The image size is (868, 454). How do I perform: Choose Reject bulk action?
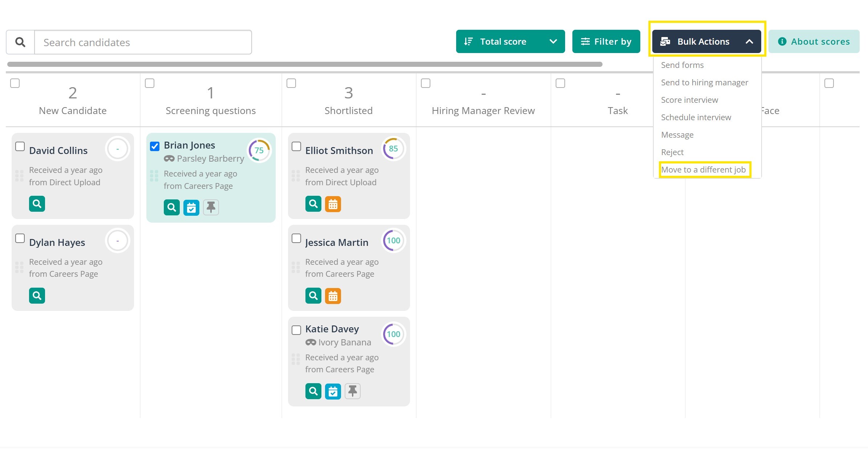point(672,152)
